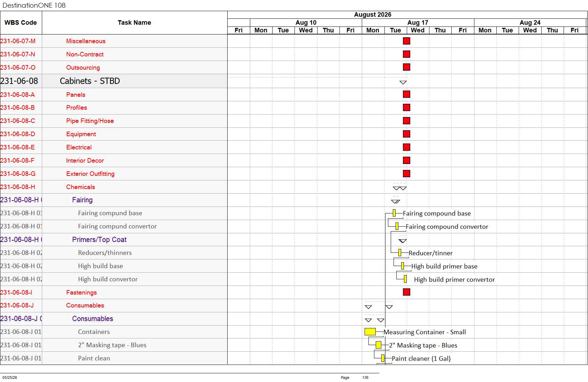Select the WBS Code column header
The image size is (588, 382).
[21, 23]
